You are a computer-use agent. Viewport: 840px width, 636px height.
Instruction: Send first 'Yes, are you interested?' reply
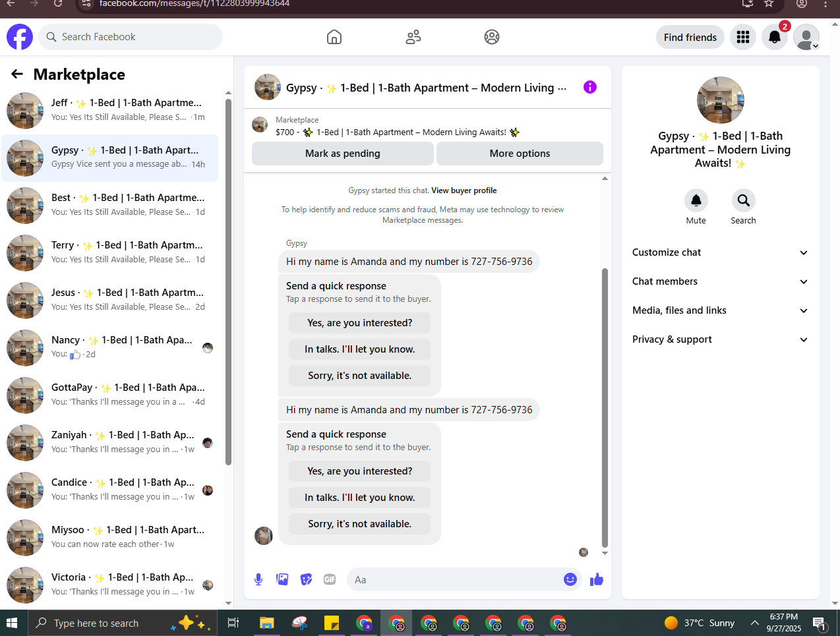[x=359, y=323]
